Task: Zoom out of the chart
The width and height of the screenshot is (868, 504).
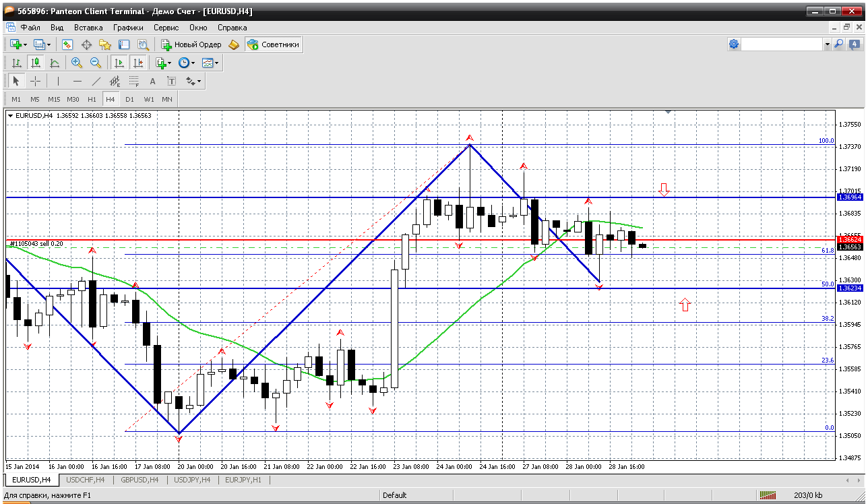Action: point(96,63)
